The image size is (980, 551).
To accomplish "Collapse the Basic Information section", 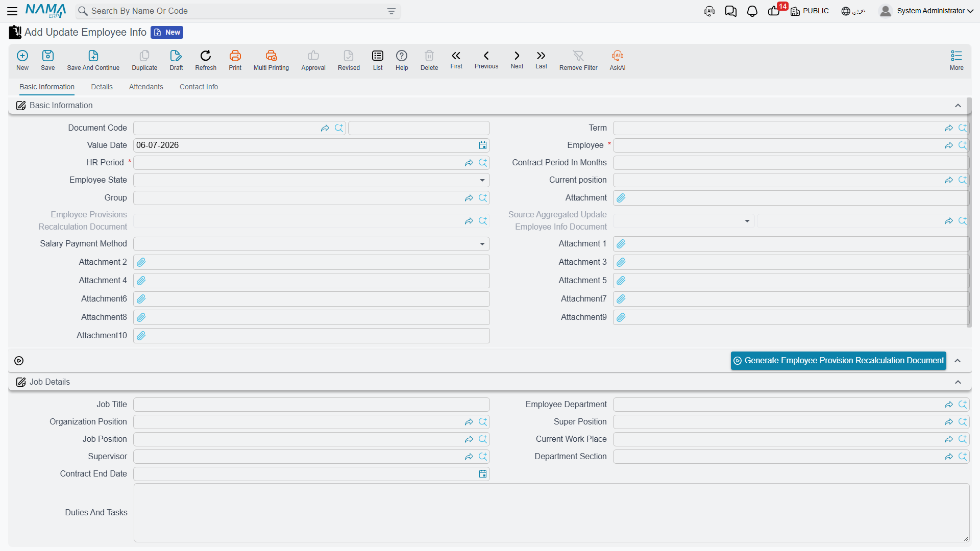I will (958, 106).
